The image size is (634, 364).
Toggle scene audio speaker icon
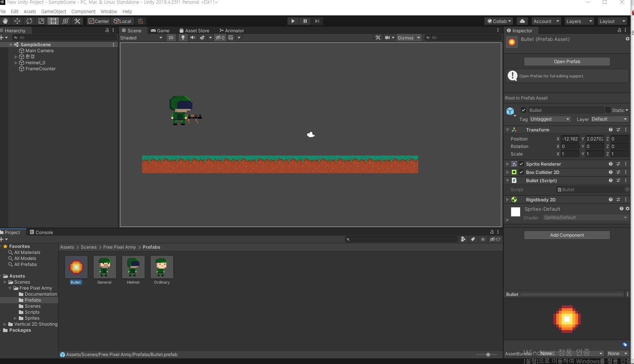tap(192, 38)
